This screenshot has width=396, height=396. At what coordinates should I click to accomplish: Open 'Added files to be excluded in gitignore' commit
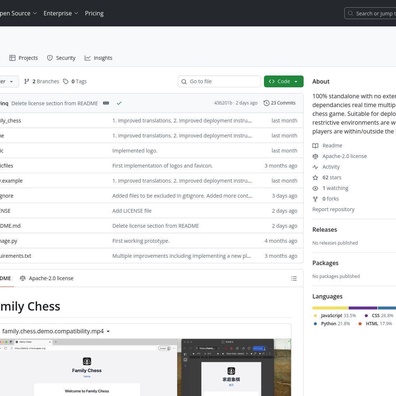(182, 196)
